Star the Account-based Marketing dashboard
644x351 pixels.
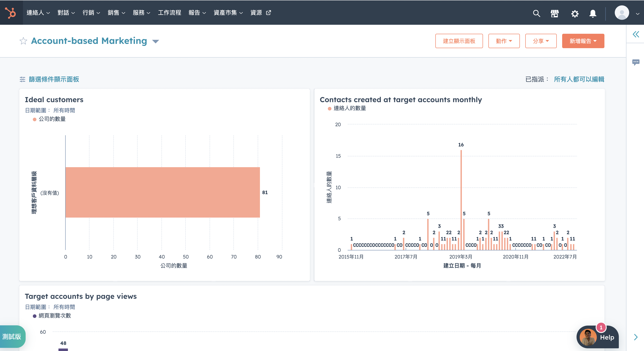pyautogui.click(x=23, y=41)
